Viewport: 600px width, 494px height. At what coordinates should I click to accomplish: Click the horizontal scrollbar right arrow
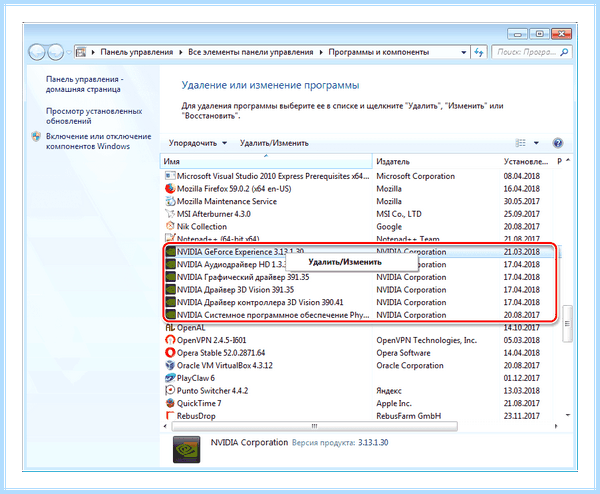click(x=556, y=426)
